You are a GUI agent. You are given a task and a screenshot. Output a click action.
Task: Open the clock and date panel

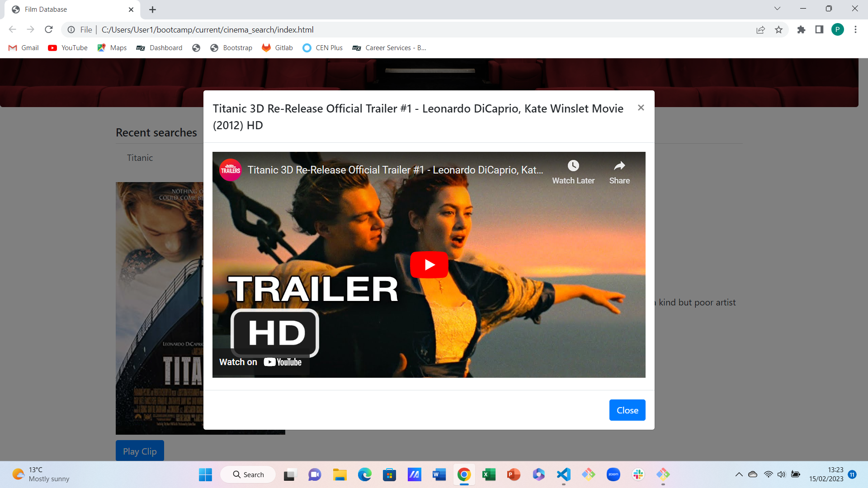pos(826,474)
